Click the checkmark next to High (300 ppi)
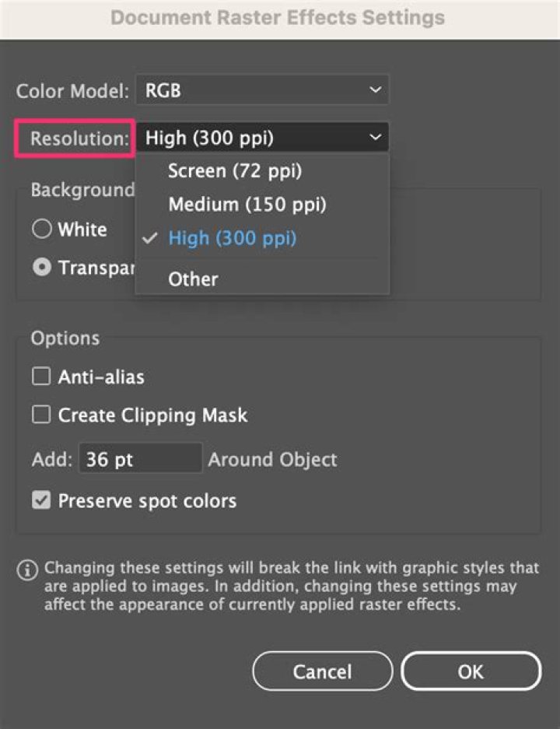 pos(152,238)
